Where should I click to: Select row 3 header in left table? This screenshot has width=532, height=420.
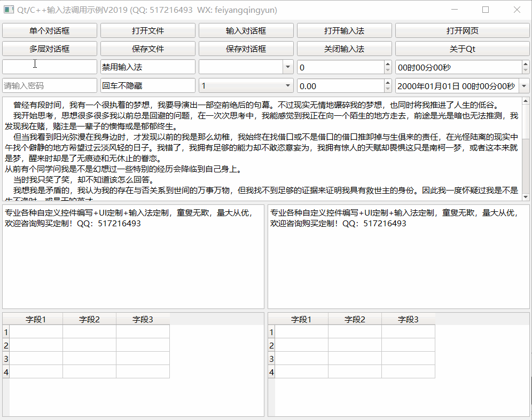[6, 358]
